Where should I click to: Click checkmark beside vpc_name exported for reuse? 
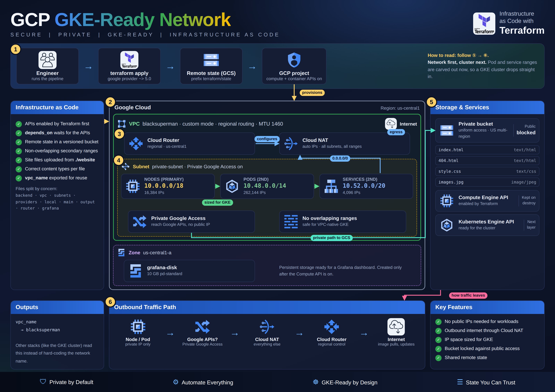pos(19,178)
